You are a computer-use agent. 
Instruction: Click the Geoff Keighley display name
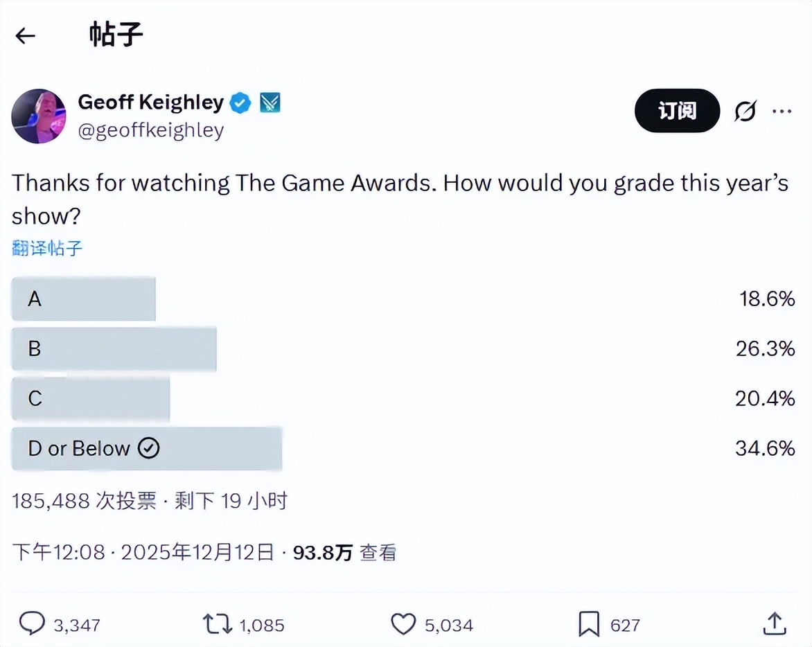pos(150,103)
